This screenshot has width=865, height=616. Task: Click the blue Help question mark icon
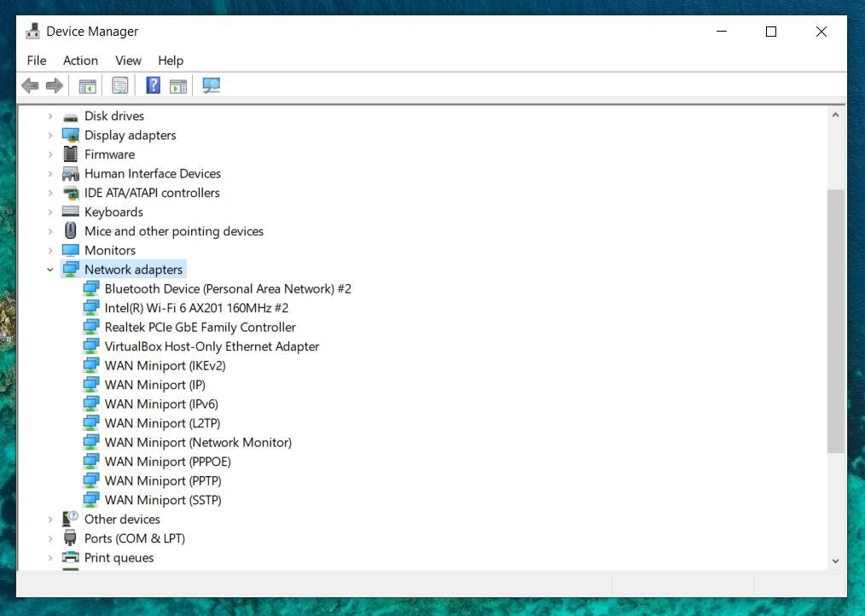click(153, 85)
